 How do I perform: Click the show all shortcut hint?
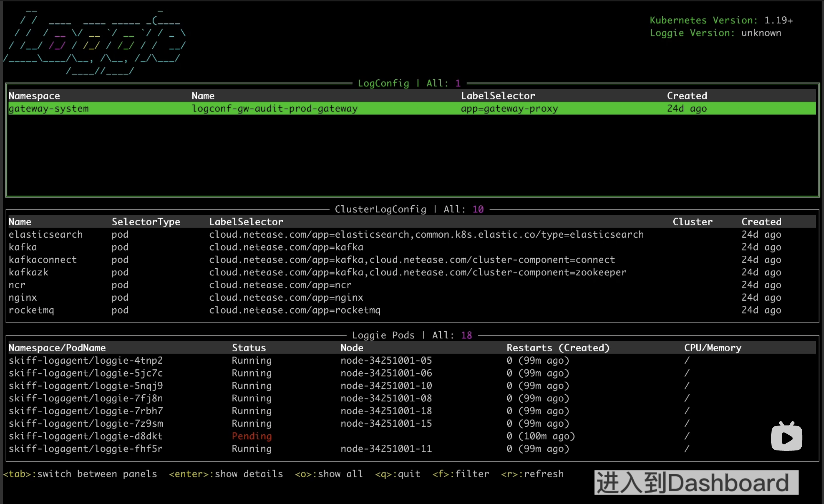tap(328, 474)
